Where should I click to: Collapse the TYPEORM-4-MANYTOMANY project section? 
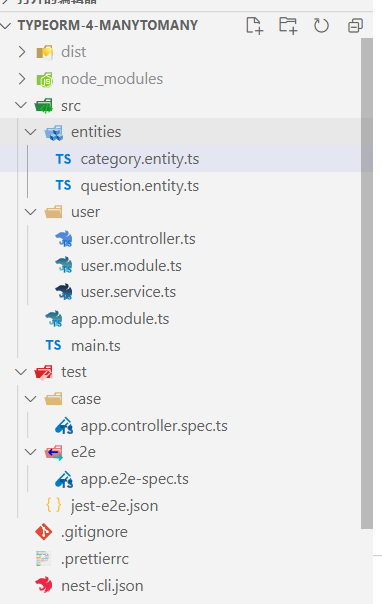(x=6, y=25)
